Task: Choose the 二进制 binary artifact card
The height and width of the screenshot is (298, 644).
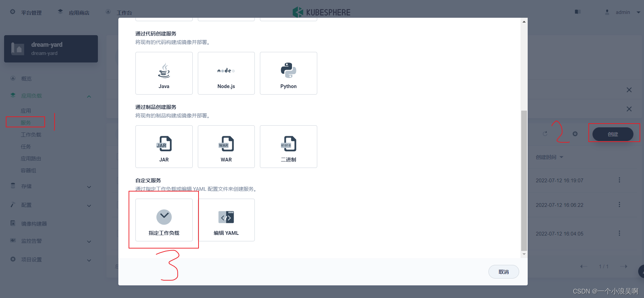Action: (288, 146)
